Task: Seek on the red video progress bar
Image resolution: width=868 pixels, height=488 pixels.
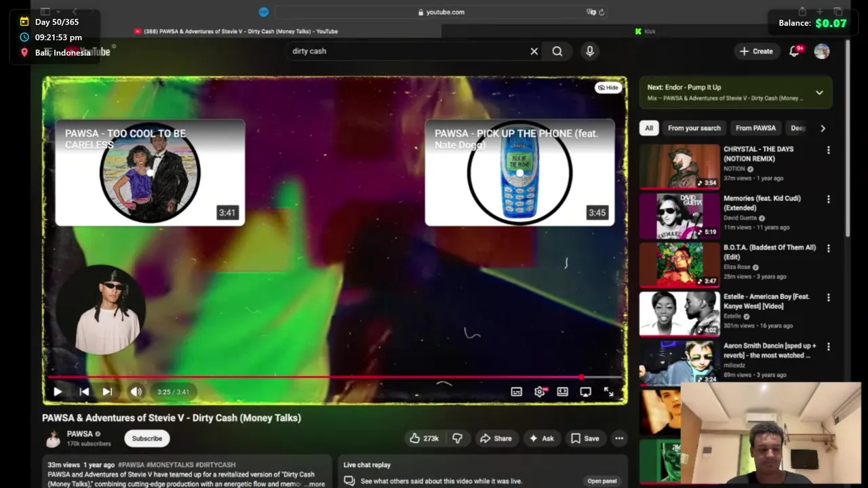Action: point(335,377)
